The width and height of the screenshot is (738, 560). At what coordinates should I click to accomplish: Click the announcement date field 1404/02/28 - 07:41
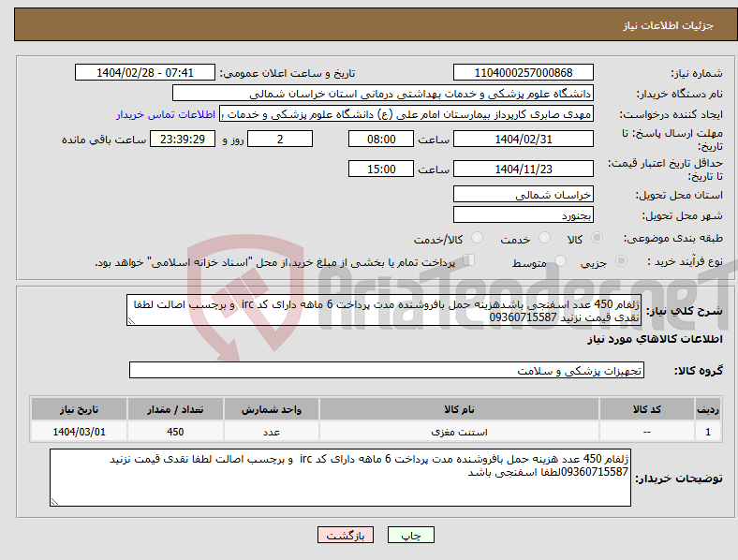[x=145, y=72]
